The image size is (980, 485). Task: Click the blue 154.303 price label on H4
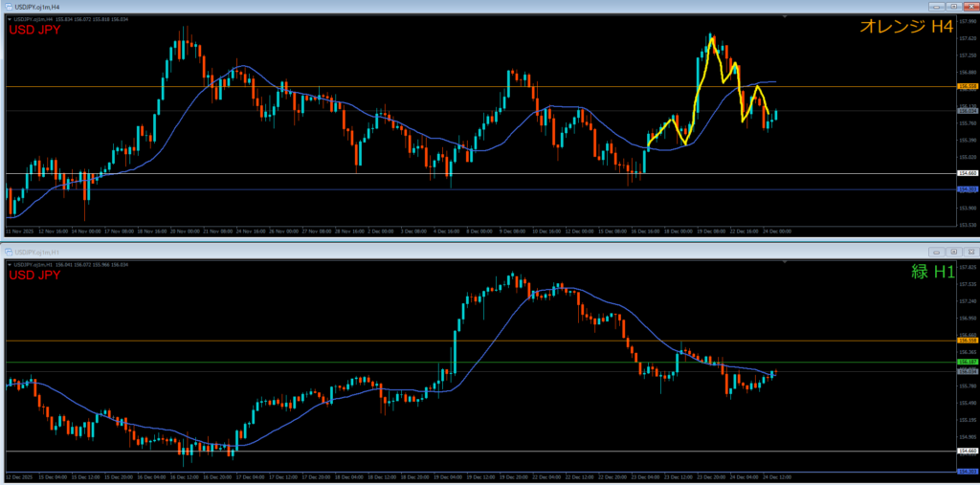coord(967,189)
